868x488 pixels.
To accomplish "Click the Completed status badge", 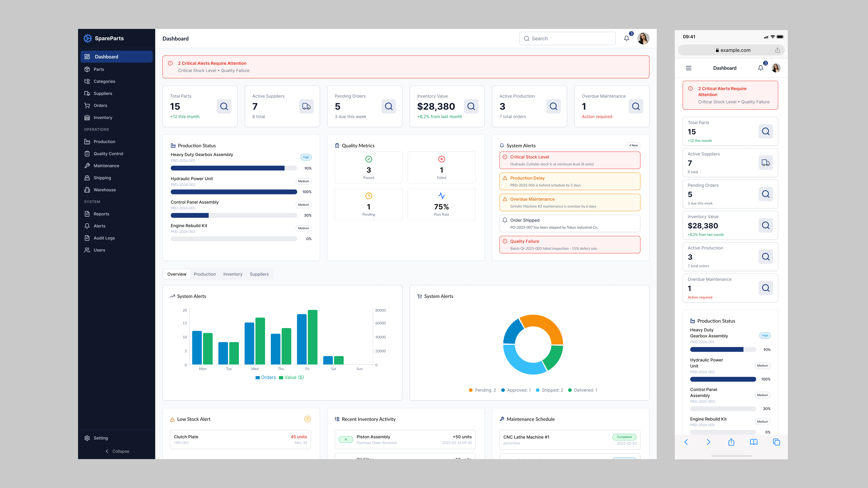I will 624,437.
